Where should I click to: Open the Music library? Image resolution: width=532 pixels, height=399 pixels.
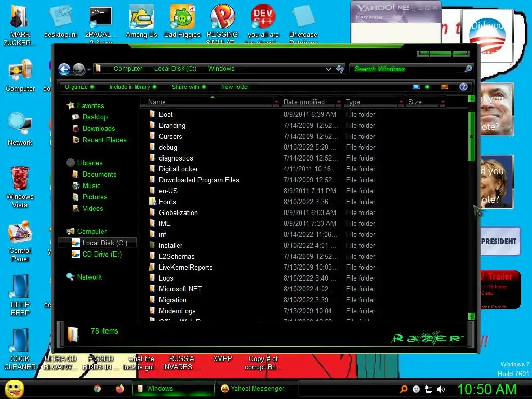(91, 185)
